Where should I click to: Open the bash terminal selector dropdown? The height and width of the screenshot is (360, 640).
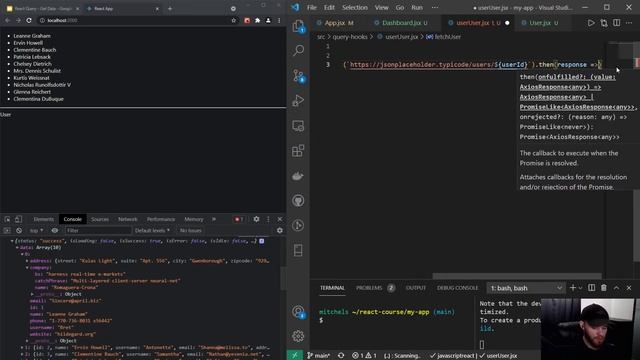[x=526, y=288]
